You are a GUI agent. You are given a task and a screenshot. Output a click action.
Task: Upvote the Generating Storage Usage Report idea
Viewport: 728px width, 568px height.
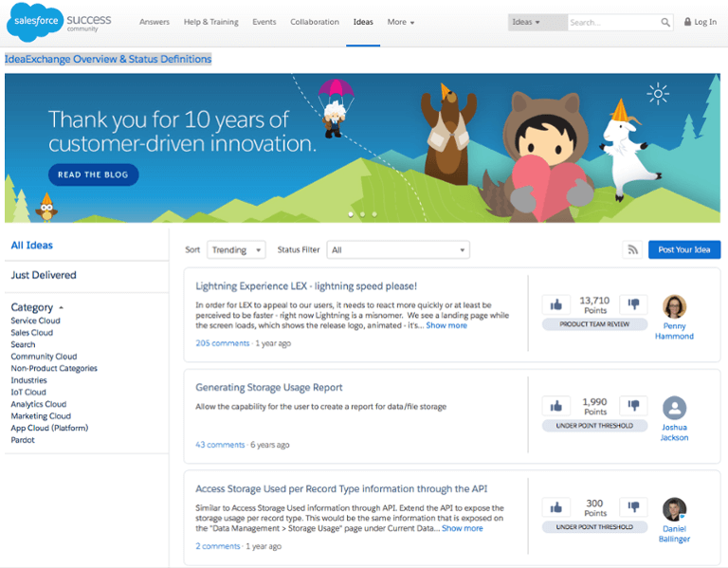coord(555,406)
